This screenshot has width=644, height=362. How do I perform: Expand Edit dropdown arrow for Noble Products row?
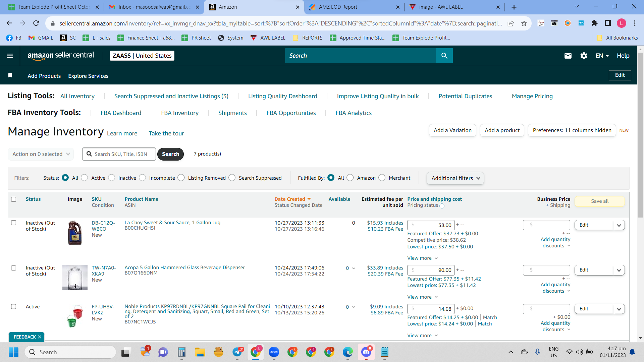(619, 309)
